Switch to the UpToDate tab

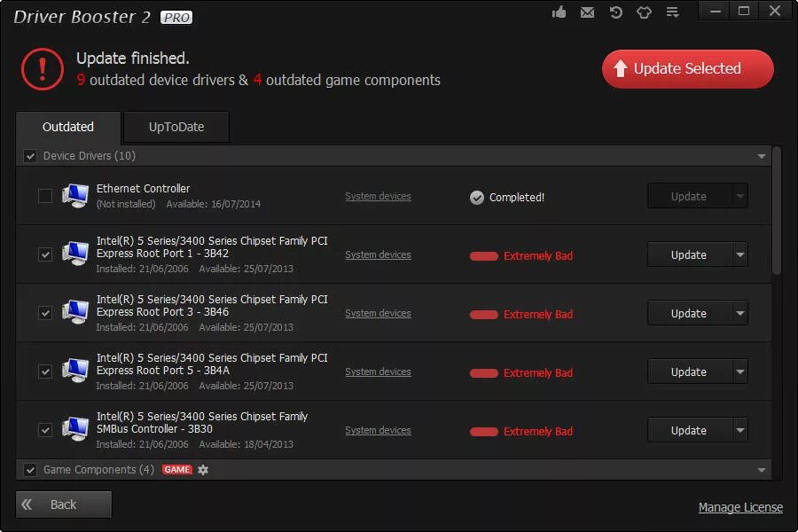pos(176,128)
